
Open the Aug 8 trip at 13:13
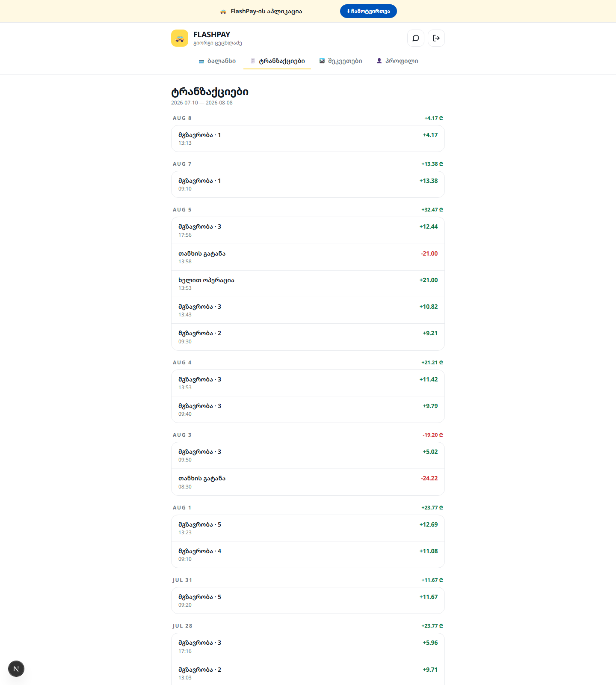[x=308, y=139]
